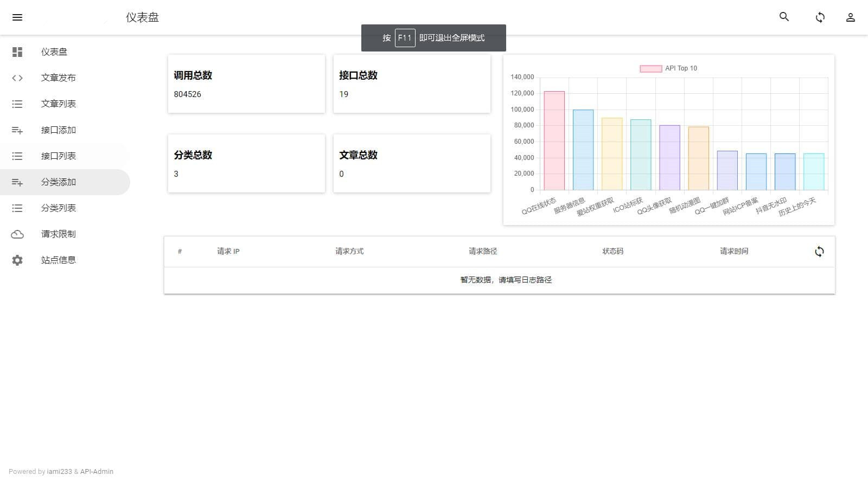Select 接口添加 menu item
The width and height of the screenshot is (868, 488).
pos(65,130)
